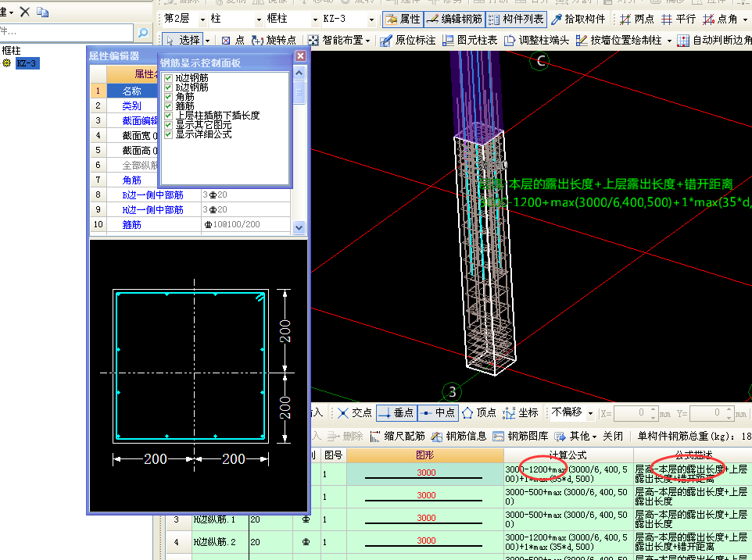The image size is (752, 560).
Task: Toggle the 构件列表 component list
Action: point(516,19)
